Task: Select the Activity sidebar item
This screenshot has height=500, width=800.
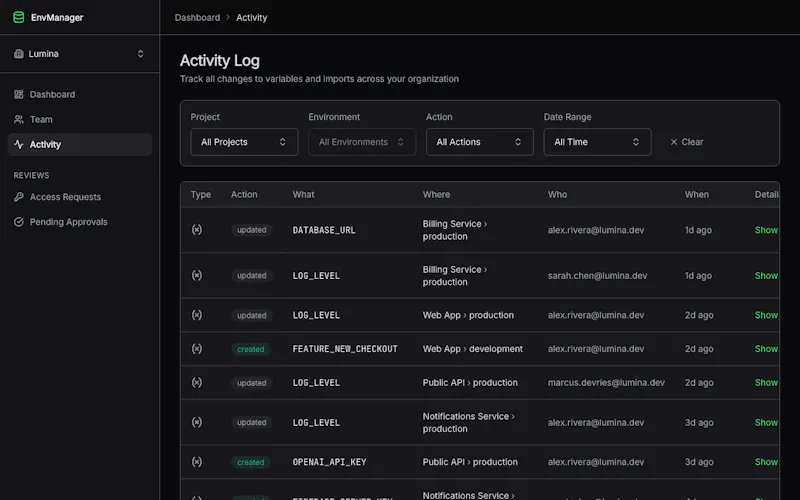Action: tap(80, 144)
